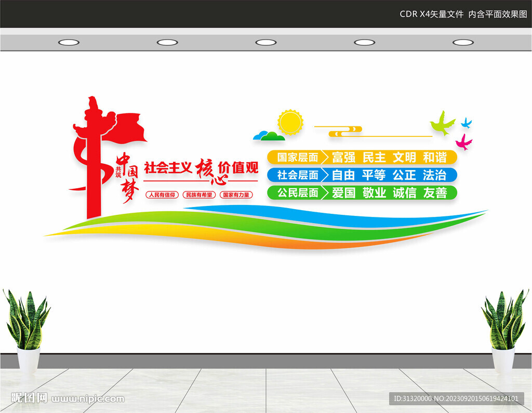Viewport: 532px width, 413px height.
Task: Select the '价值观' heading text
Action: (238, 167)
